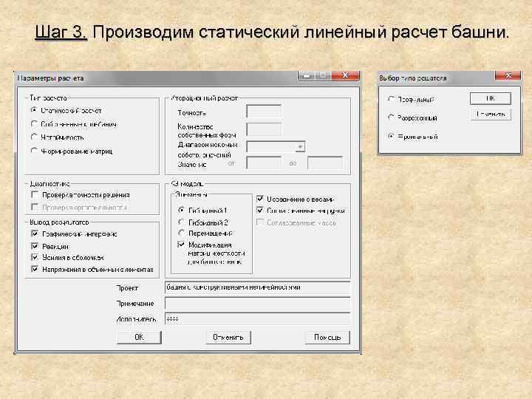Toggle Модификация матриц жесткости checkbox
Screen dimensions: 532x399
tap(182, 245)
